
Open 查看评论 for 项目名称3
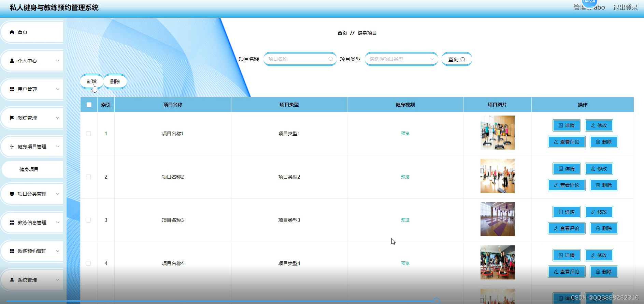(x=567, y=228)
